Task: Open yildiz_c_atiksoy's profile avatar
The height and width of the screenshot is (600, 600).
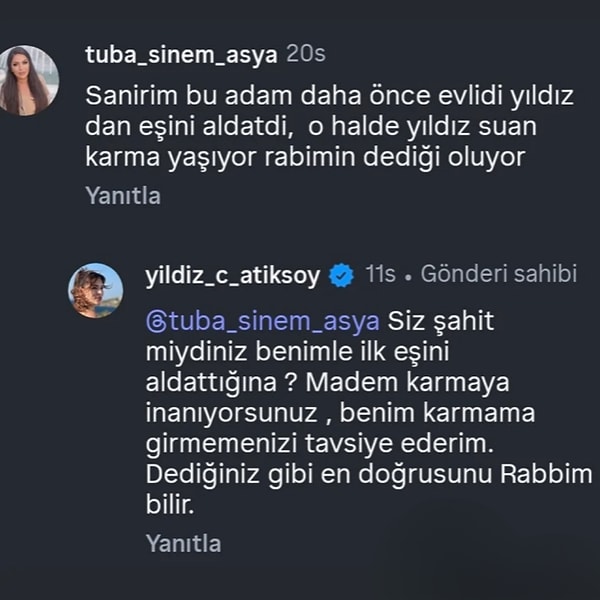Action: point(95,290)
